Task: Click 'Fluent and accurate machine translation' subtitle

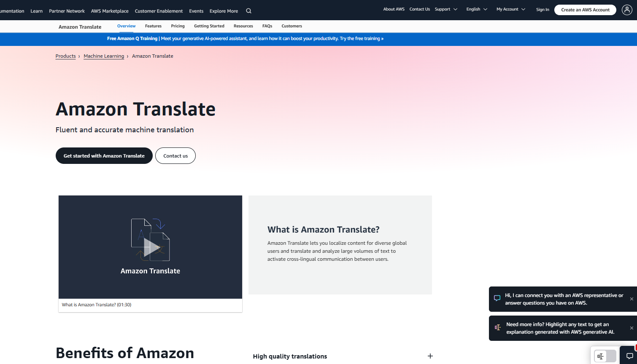Action: pyautogui.click(x=125, y=130)
